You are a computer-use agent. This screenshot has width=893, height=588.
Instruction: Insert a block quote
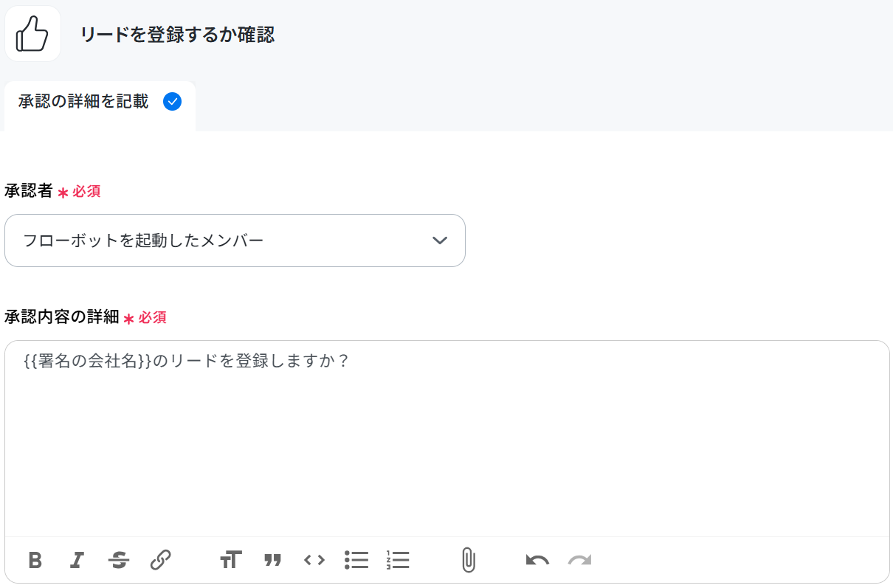click(273, 561)
